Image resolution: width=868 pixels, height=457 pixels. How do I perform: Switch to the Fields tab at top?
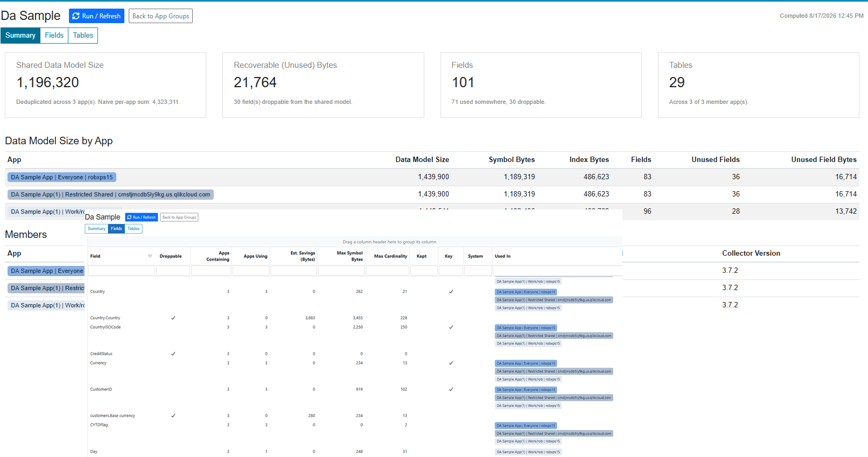point(54,36)
